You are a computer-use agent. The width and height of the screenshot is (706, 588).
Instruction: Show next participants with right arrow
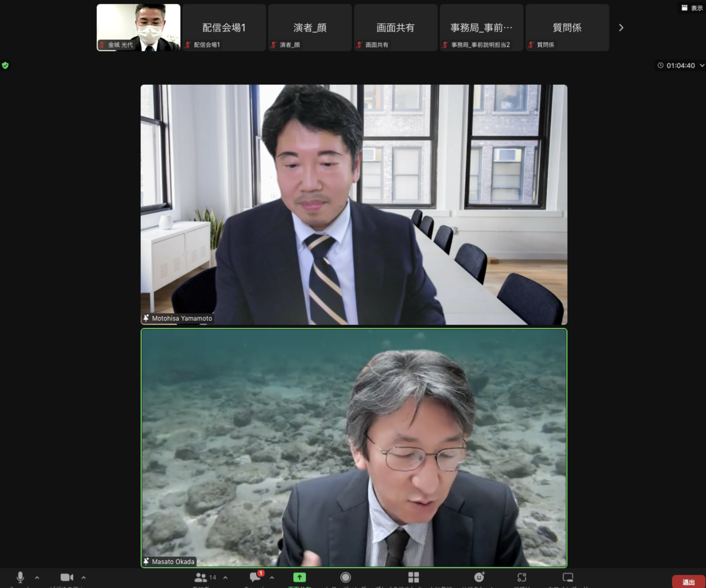click(x=621, y=28)
